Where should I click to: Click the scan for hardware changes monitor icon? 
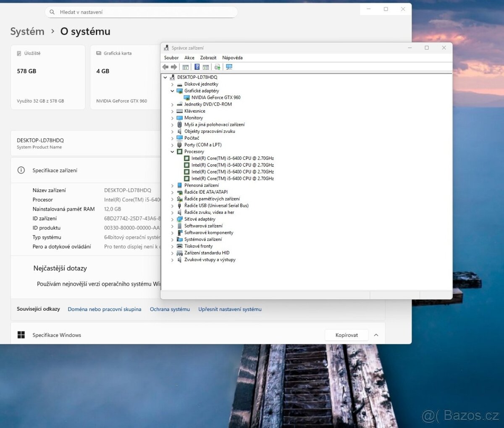[x=229, y=67]
